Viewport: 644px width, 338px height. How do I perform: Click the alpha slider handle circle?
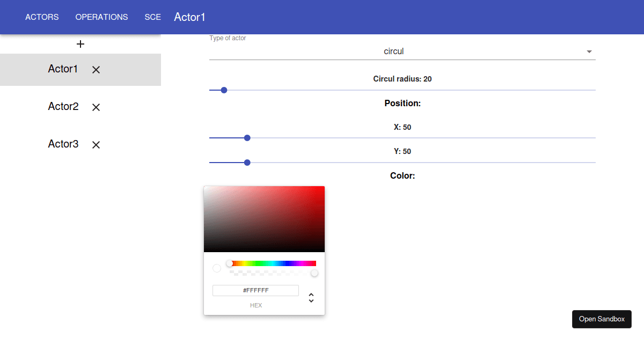[x=314, y=273]
